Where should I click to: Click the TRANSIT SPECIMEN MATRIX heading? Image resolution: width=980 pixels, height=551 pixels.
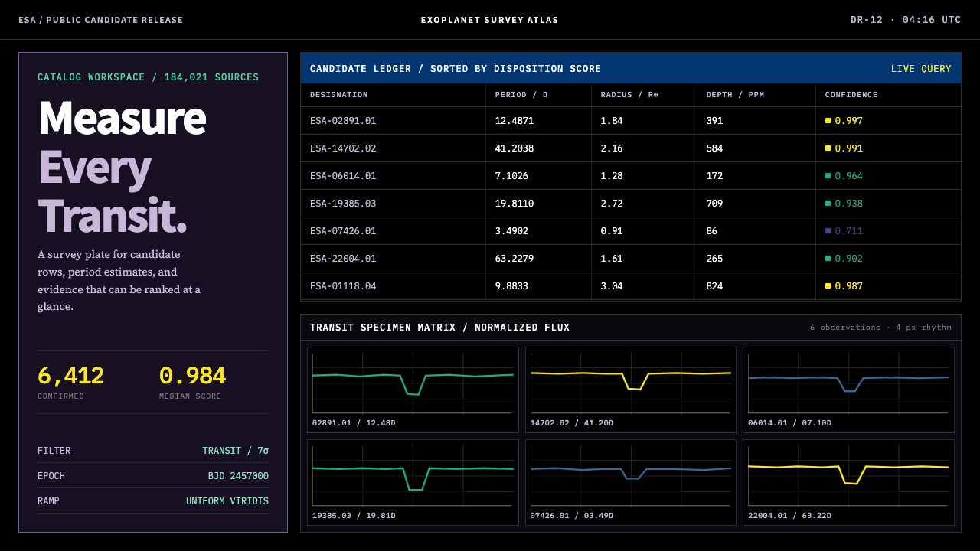(x=439, y=328)
